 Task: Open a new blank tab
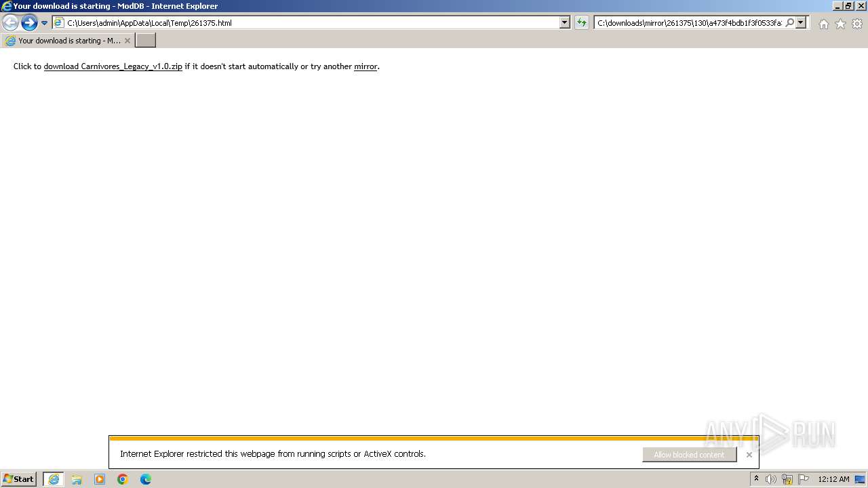click(145, 41)
